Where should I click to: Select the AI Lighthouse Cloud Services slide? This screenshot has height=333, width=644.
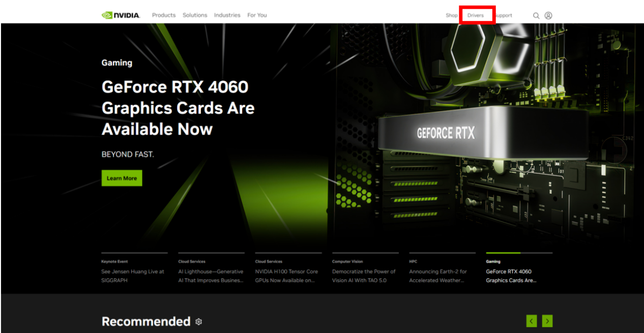211,268
